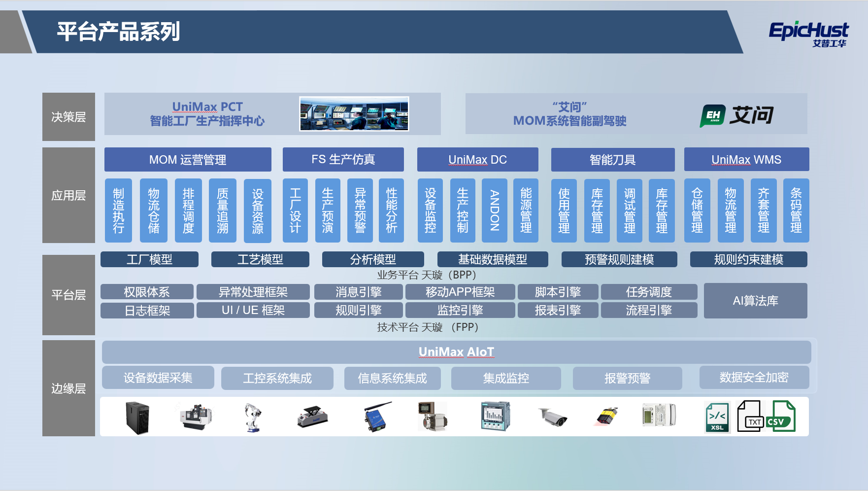The image size is (868, 491).
Task: Select the flow meter device image
Action: pos(433,417)
